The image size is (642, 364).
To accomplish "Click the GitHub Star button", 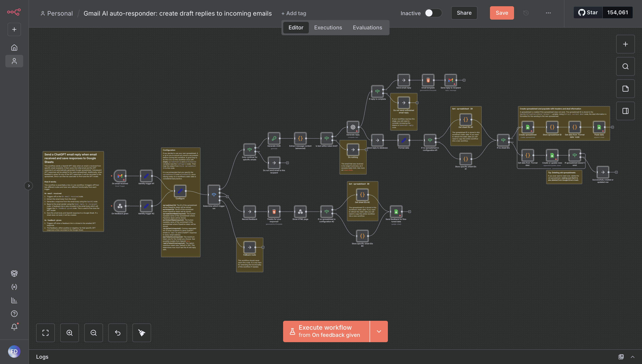I will (588, 12).
